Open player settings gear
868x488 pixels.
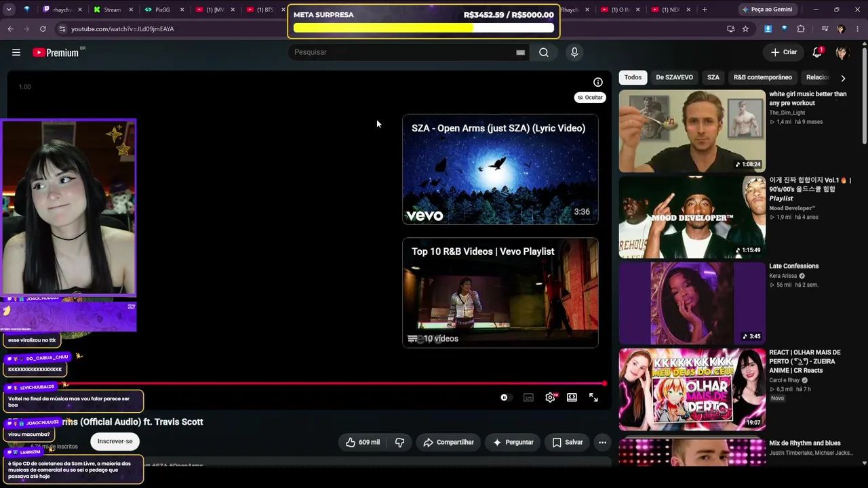point(550,398)
